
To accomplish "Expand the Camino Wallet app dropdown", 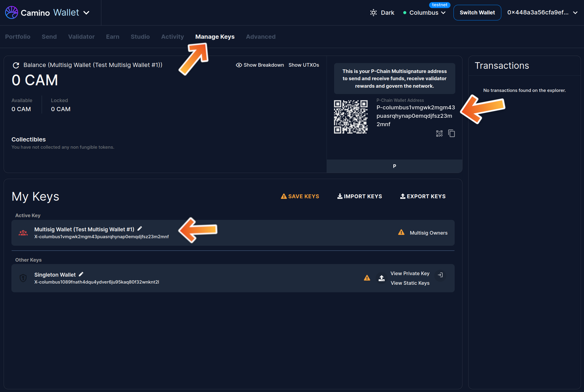I will 86,13.
